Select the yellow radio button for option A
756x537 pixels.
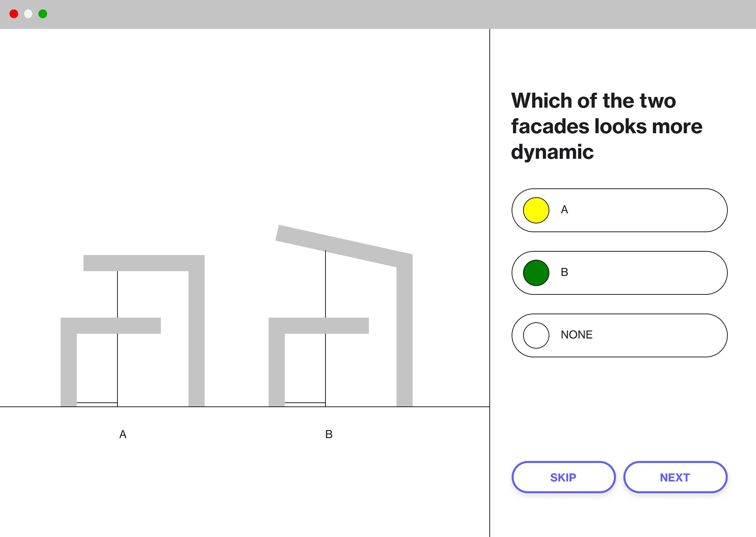pyautogui.click(x=536, y=210)
